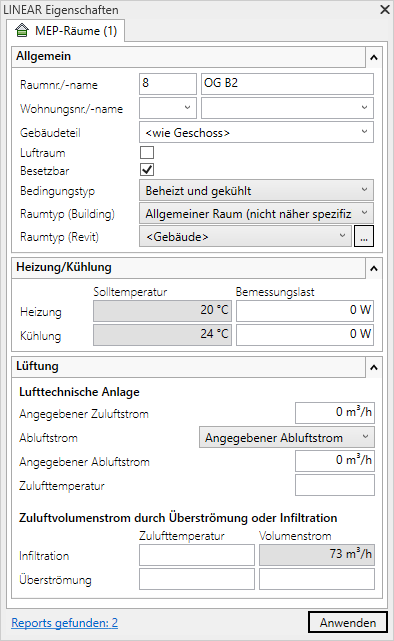
Task: Click the Heizung/Kühlung section header text
Action: (x=64, y=267)
